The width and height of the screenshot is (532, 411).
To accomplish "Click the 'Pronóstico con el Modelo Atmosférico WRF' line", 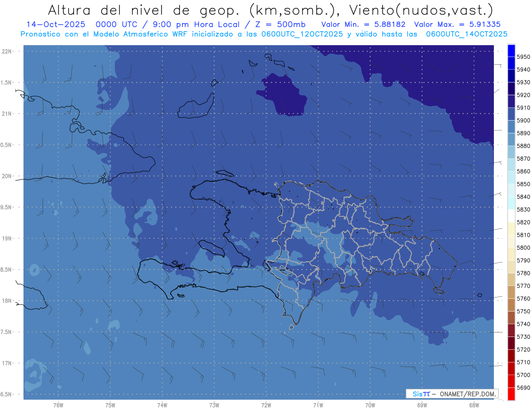I will click(x=264, y=34).
